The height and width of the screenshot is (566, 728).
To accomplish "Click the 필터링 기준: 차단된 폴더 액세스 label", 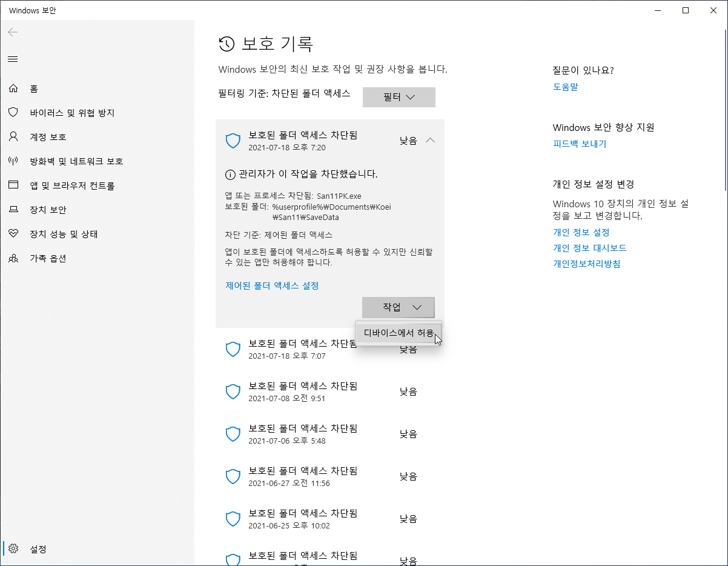I will point(284,93).
